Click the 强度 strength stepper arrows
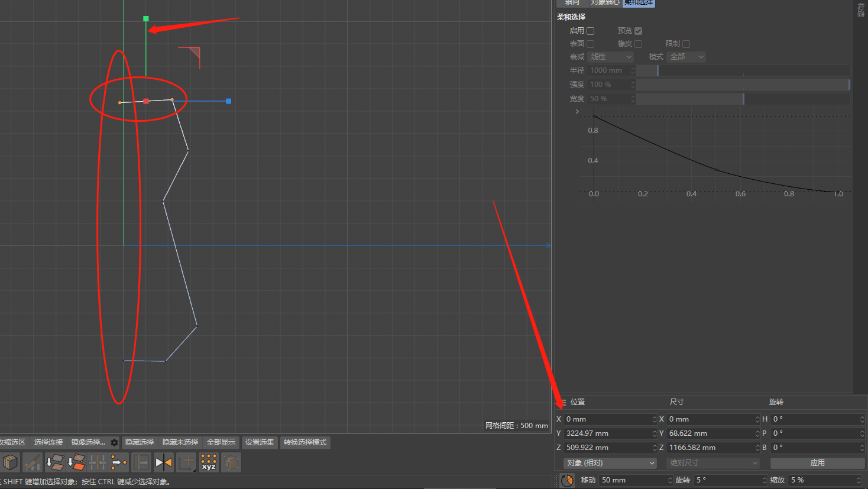868x489 pixels. click(633, 85)
